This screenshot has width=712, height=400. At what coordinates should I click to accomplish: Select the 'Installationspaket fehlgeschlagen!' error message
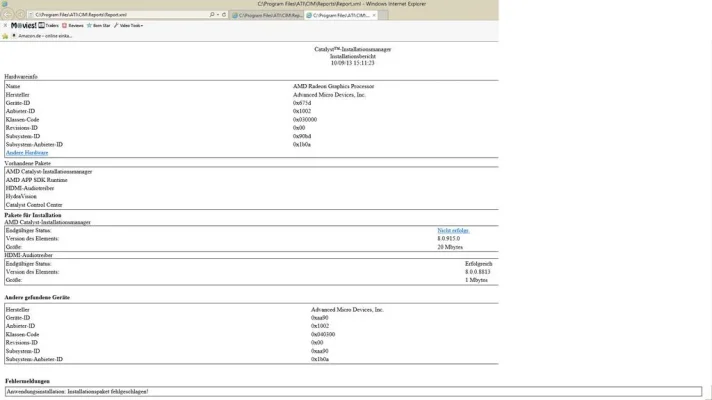pos(108,391)
